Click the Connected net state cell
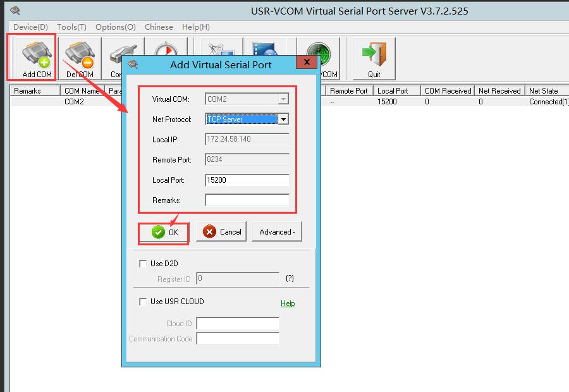The height and width of the screenshot is (392, 569). 549,102
